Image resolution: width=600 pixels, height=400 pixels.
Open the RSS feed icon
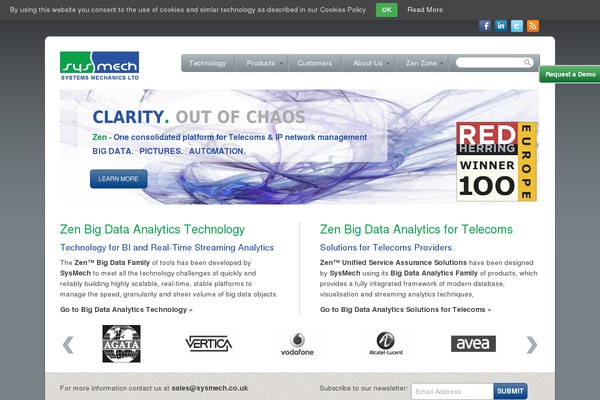pyautogui.click(x=533, y=26)
